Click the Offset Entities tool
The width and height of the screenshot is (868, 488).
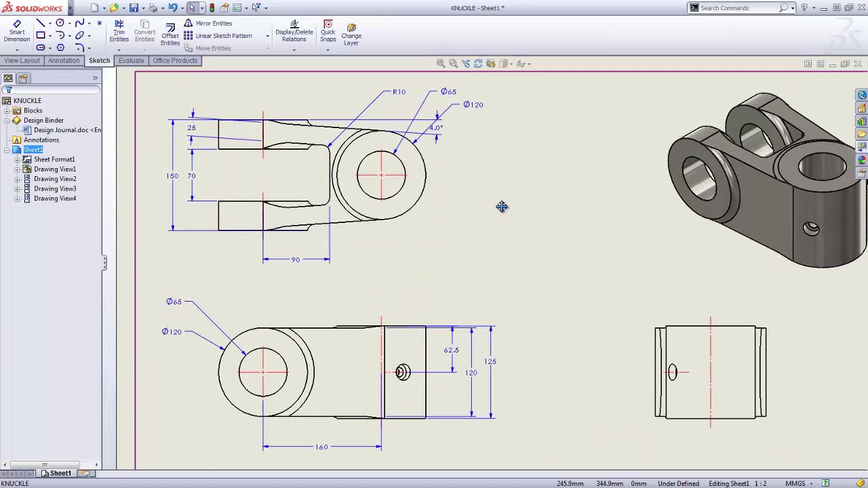(x=170, y=34)
